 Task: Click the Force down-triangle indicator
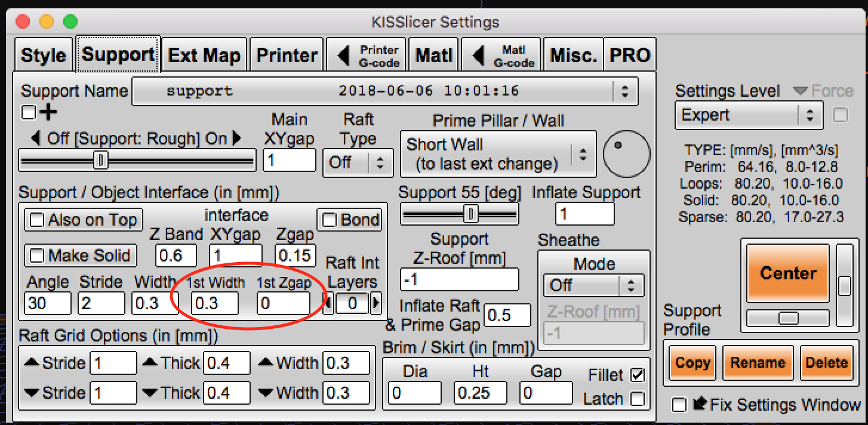point(801,91)
